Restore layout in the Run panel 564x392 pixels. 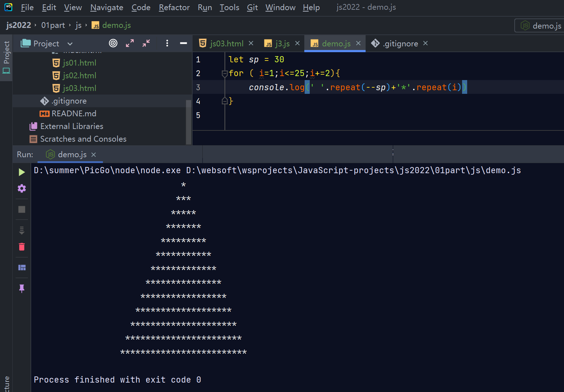22,267
